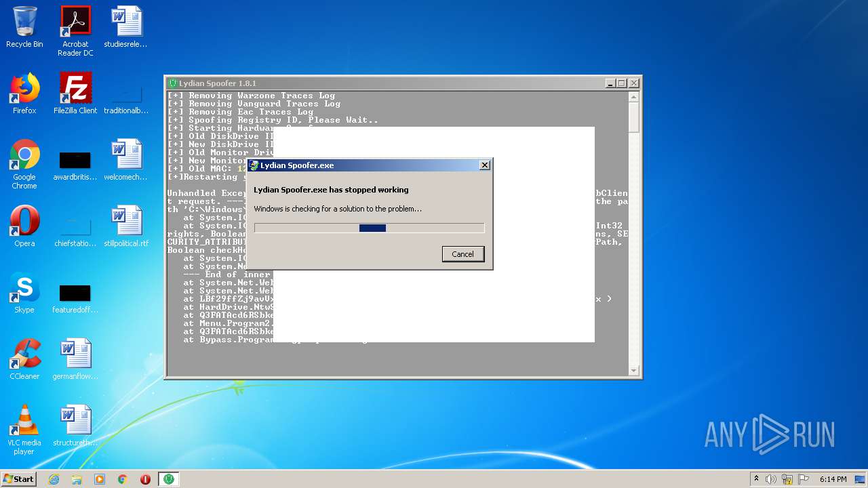The width and height of the screenshot is (868, 488).
Task: Click the console scrollbar down arrow
Action: click(x=634, y=371)
